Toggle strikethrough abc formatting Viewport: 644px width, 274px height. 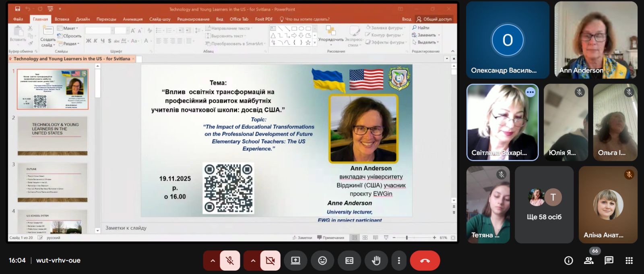(117, 41)
